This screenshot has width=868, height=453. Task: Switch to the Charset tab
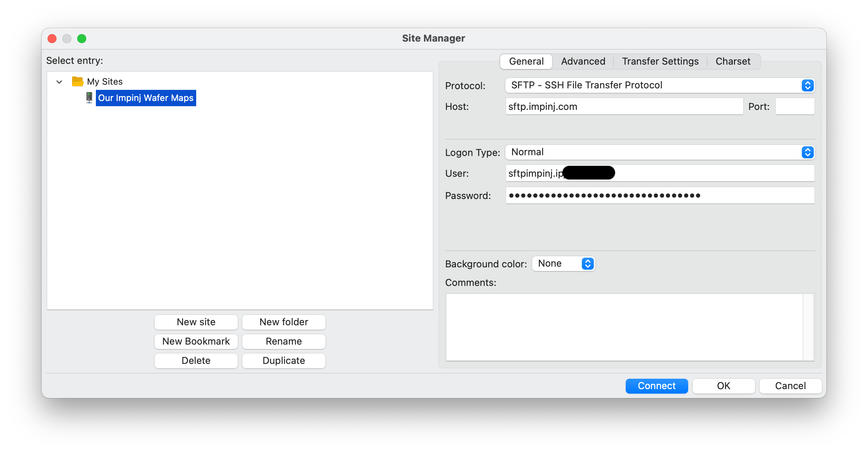[733, 61]
